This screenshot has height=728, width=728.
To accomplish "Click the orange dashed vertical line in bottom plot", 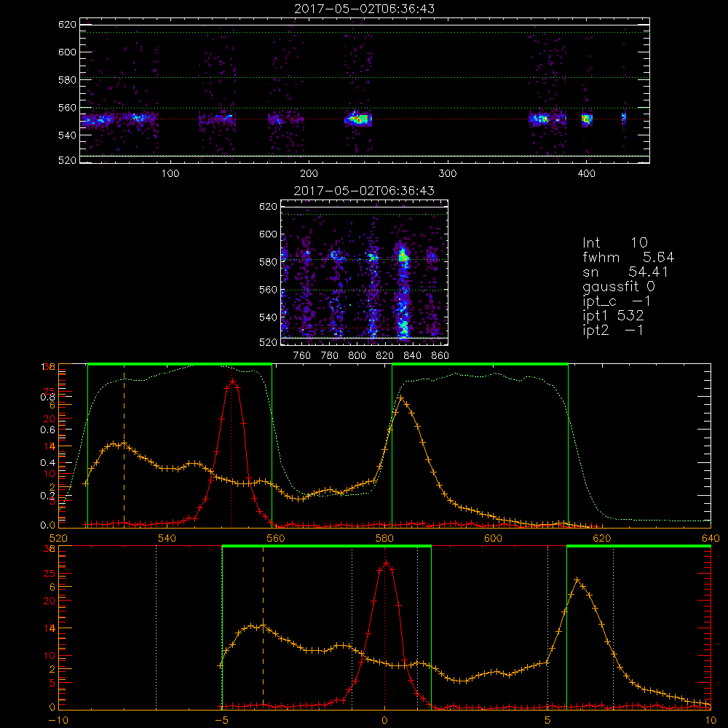I will 263,628.
